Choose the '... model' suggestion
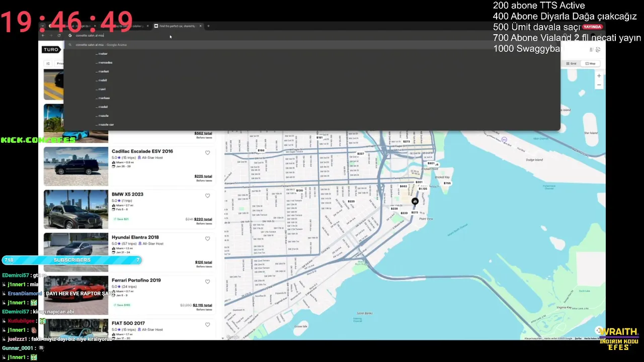This screenshot has height=362, width=644. [312, 107]
